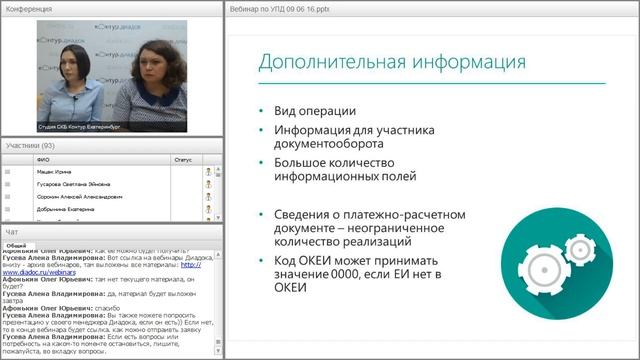640x360 pixels.
Task: Click chat scrollbar down arrow
Action: (x=218, y=351)
